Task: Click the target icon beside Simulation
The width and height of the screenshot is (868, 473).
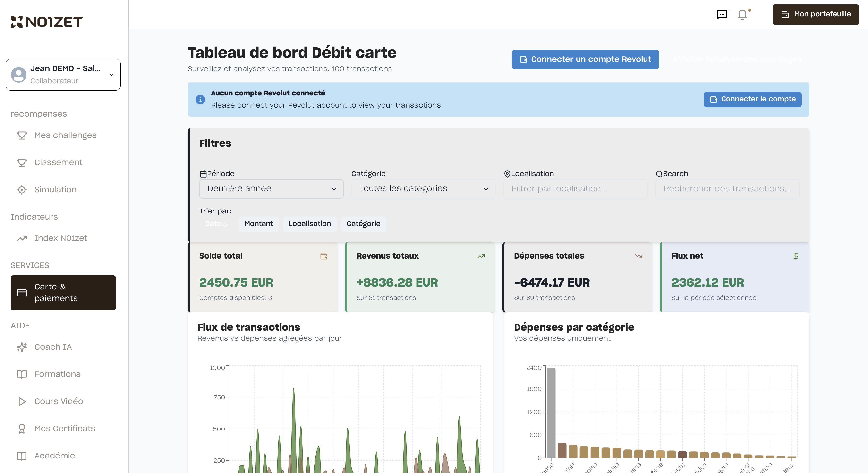Action: point(22,190)
